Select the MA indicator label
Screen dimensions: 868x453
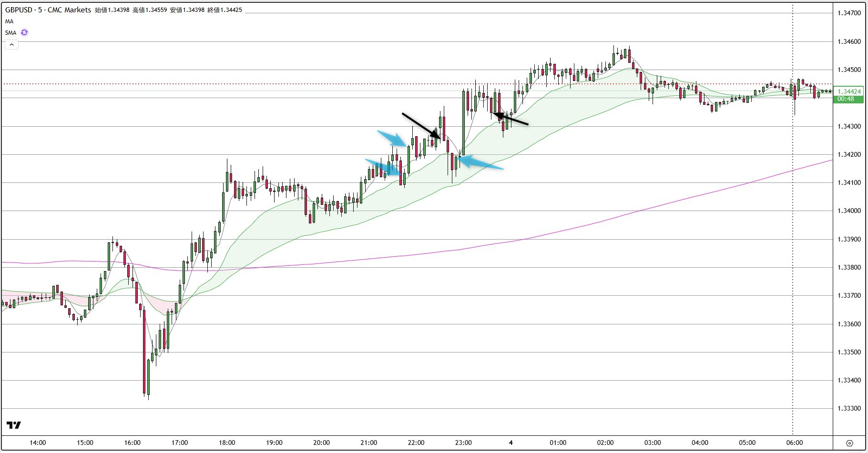click(x=10, y=21)
